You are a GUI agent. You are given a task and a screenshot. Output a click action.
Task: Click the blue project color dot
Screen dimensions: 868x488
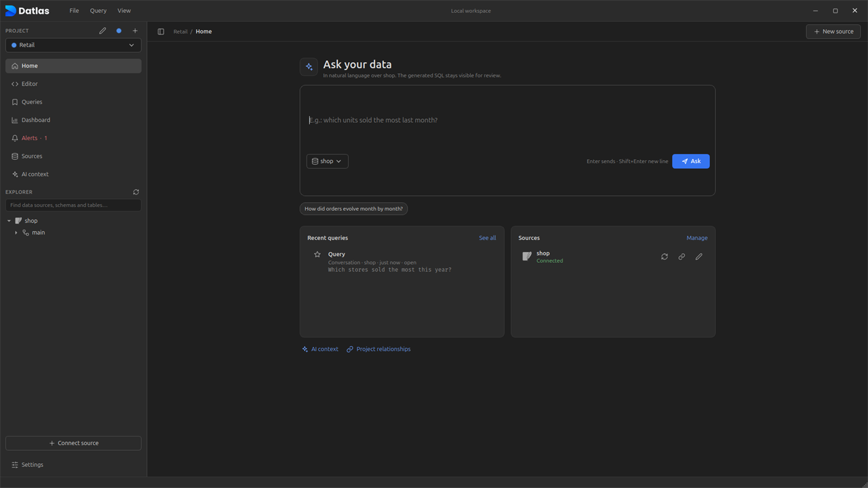tap(119, 30)
